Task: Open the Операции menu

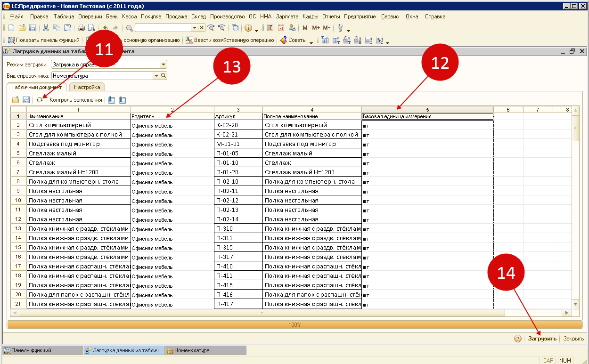Action: [x=90, y=16]
